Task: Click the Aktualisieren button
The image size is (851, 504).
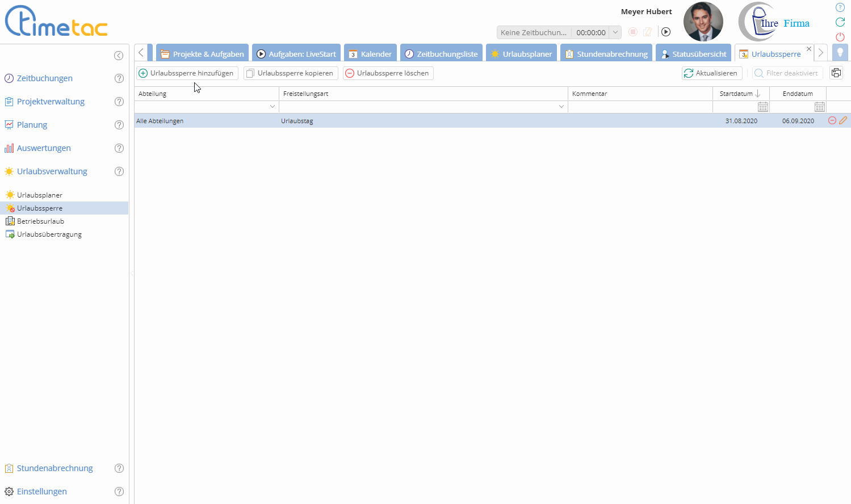Action: tap(711, 73)
